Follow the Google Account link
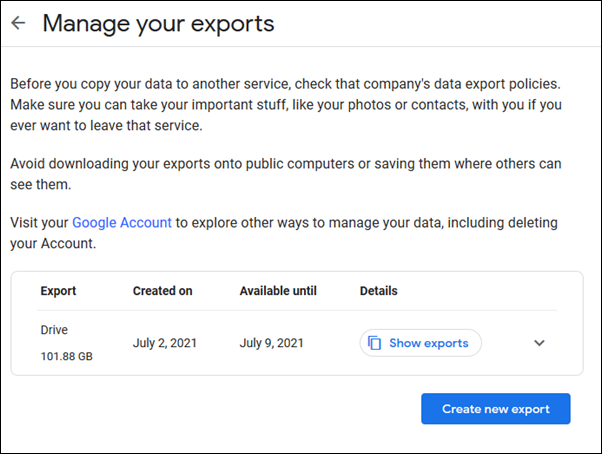602x454 pixels. click(122, 223)
